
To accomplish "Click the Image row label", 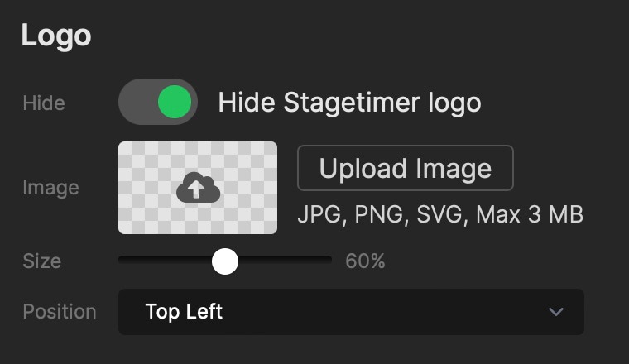I will coord(50,188).
